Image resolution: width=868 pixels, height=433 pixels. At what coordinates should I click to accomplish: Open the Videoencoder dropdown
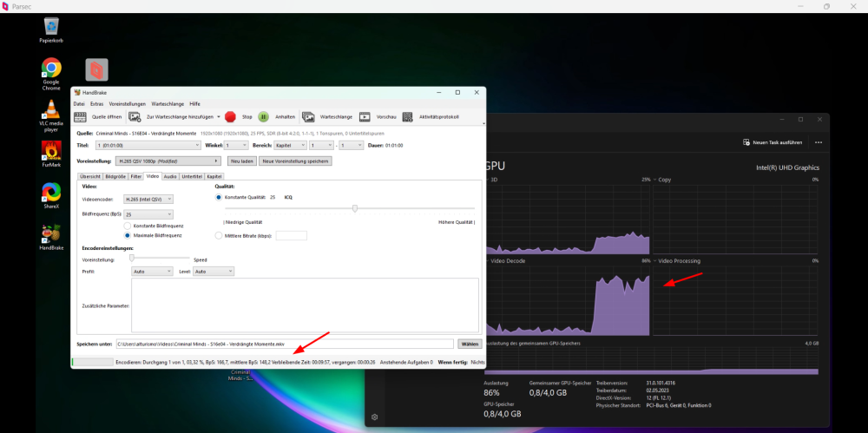148,200
